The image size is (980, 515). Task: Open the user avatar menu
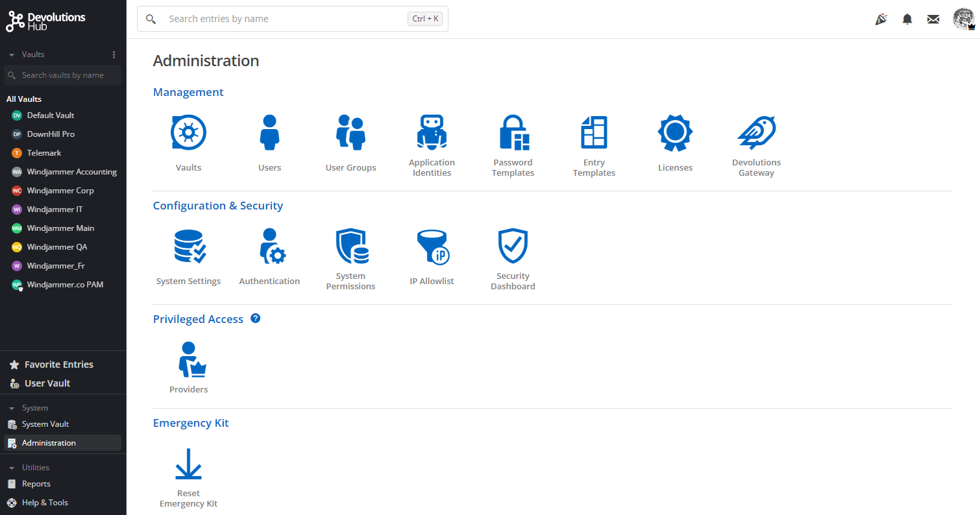pyautogui.click(x=964, y=19)
